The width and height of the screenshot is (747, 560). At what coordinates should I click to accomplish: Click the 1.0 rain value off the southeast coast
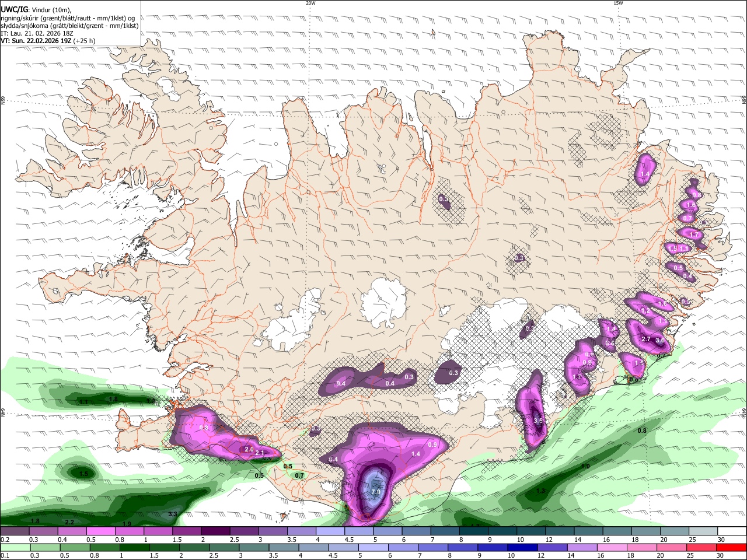pos(585,466)
